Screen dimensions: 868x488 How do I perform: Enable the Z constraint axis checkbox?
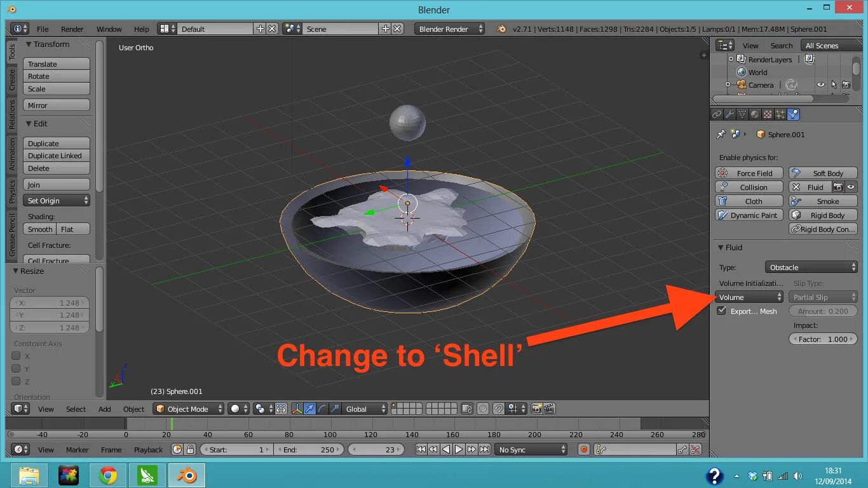click(17, 381)
